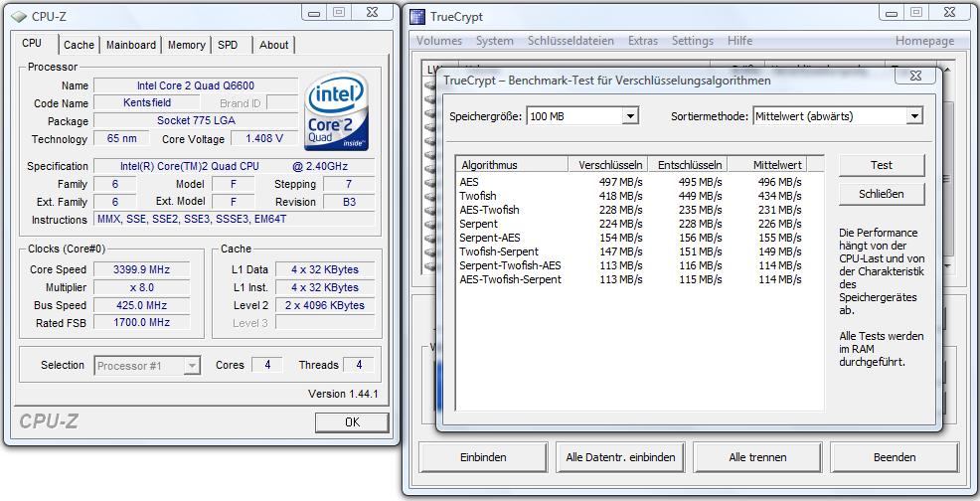
Task: Select the Serpent benchmark row
Action: (x=631, y=224)
